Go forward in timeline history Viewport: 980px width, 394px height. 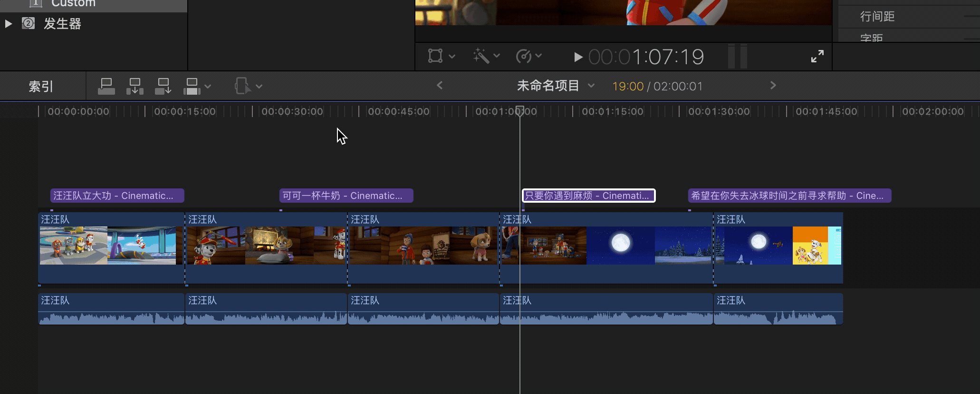tap(773, 85)
